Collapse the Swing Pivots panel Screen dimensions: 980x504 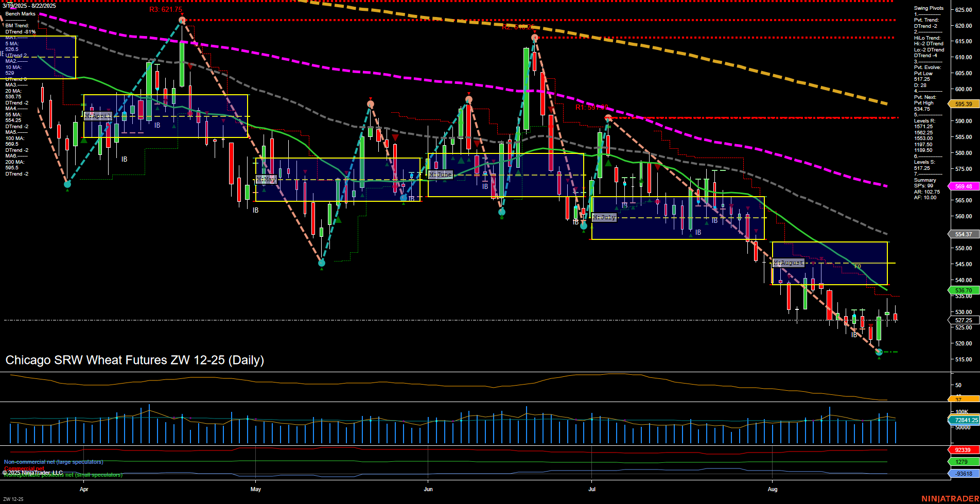coord(927,8)
